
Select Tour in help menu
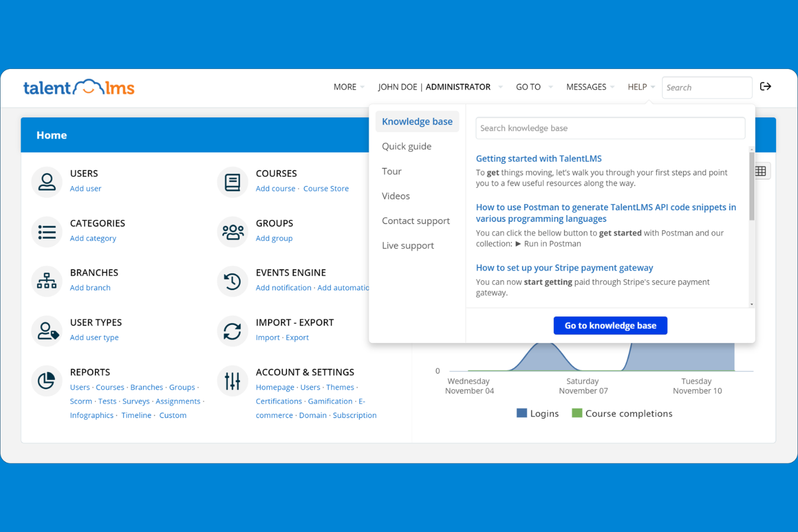(x=391, y=171)
